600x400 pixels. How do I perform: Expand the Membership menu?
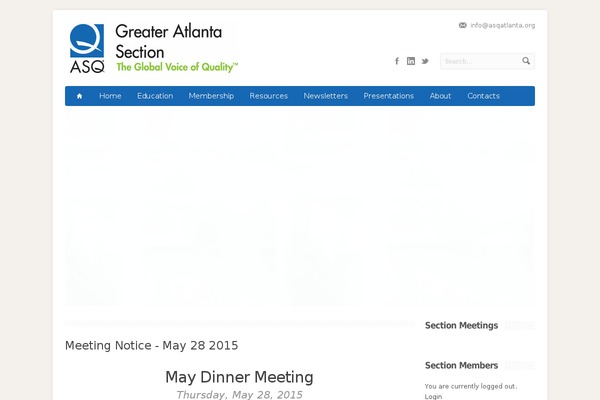[x=211, y=96]
